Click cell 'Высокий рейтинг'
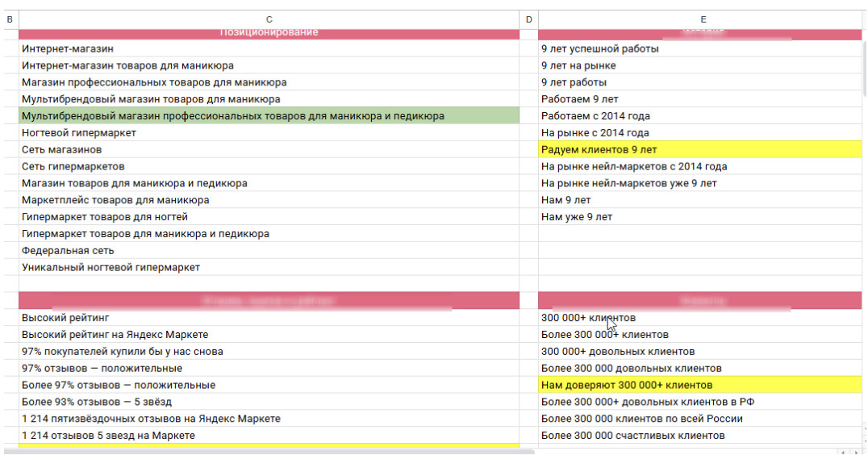868x455 pixels. pos(269,318)
